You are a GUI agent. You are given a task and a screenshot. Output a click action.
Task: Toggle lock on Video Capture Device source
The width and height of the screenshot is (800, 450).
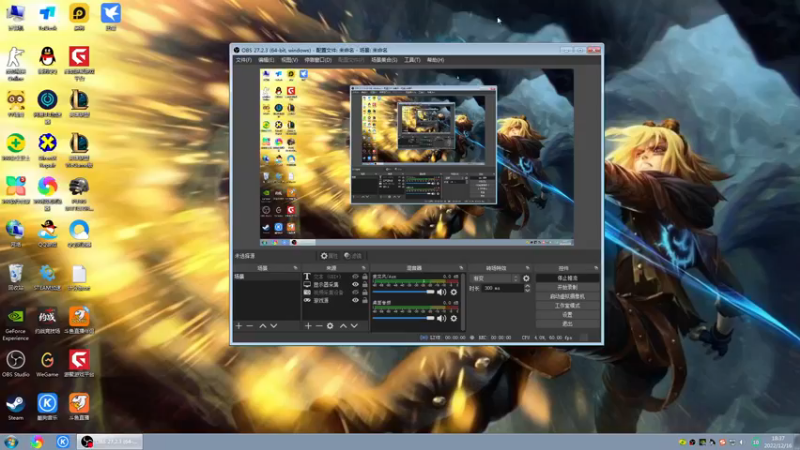(365, 293)
